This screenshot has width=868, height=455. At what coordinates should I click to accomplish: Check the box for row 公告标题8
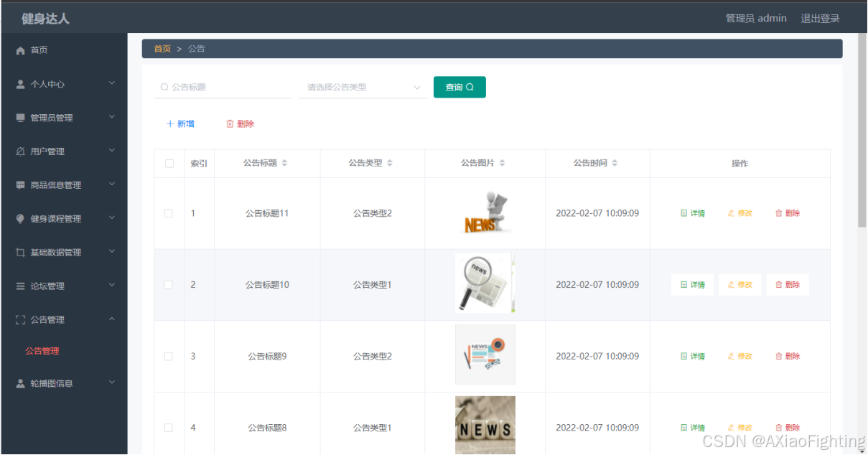click(169, 428)
